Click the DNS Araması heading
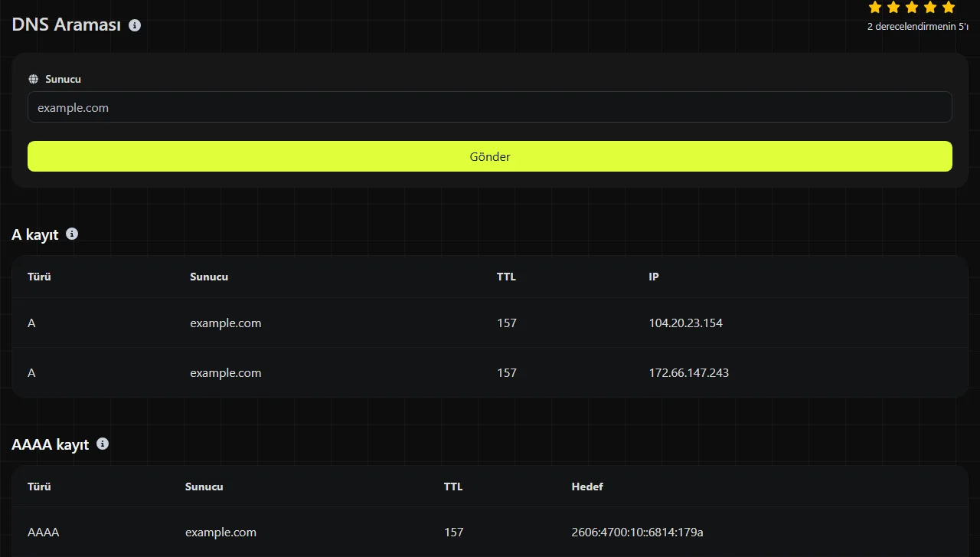The width and height of the screenshot is (980, 557). (67, 25)
